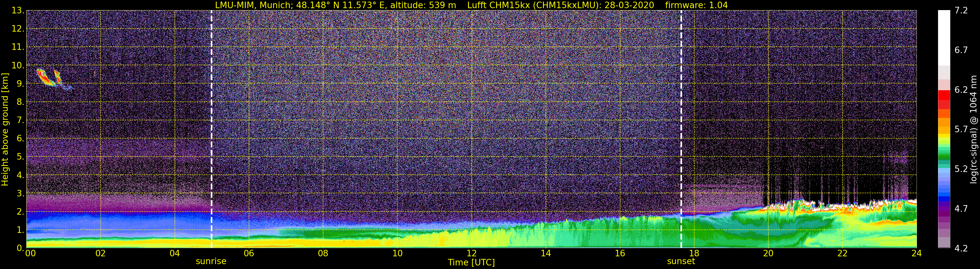
Task: Select the "Lufft CHM15kx (CHM15kxLMU): 28-03-2020" title text
Action: pos(561,5)
